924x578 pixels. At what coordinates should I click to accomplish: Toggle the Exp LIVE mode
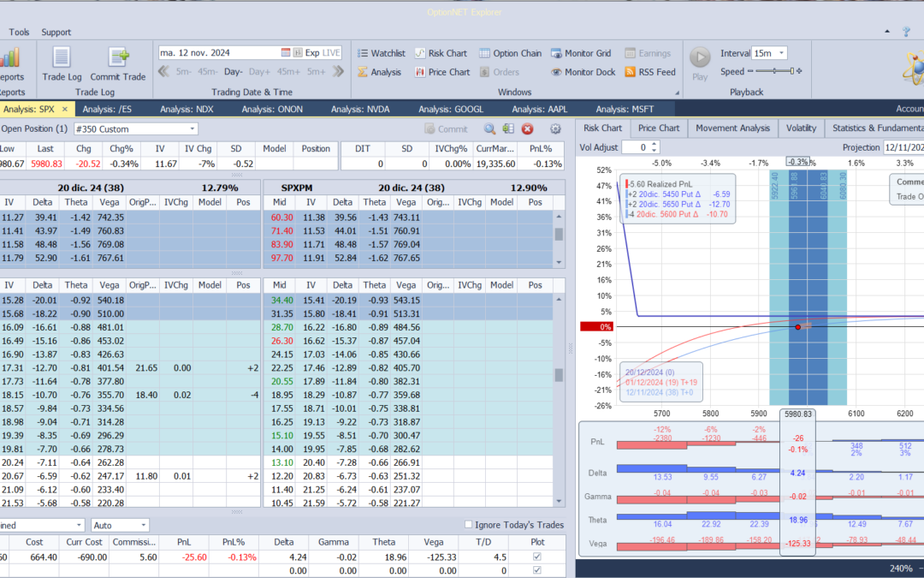click(323, 52)
